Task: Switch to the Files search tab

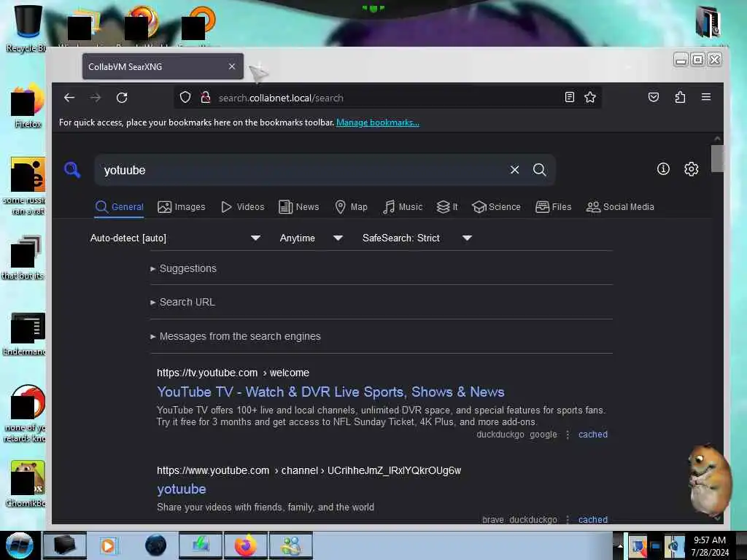Action: 553,207
